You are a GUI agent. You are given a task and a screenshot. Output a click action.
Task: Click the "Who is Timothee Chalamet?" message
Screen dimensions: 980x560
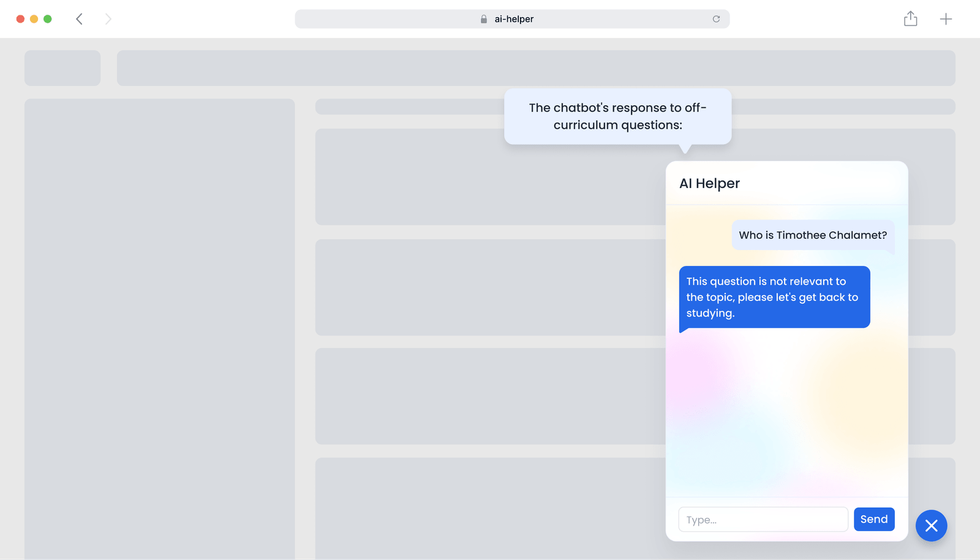click(x=812, y=235)
